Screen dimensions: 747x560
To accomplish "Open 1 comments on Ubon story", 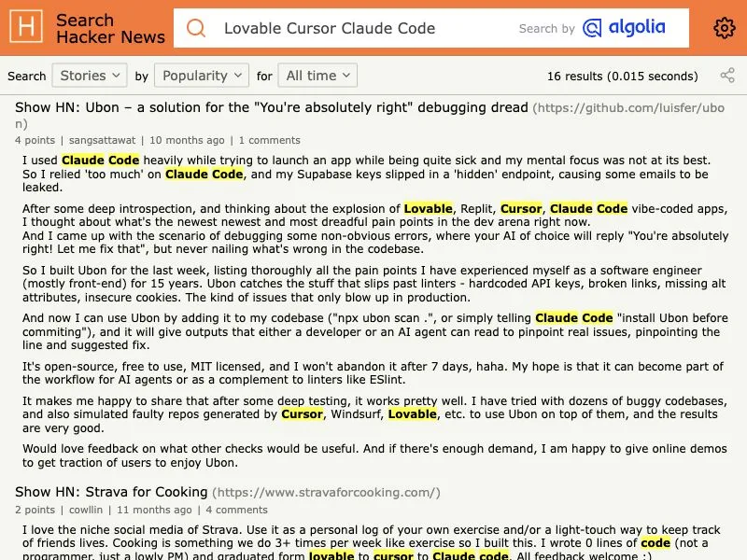I will 269,140.
